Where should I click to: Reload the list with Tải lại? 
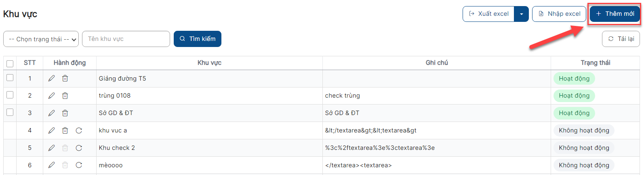[621, 39]
